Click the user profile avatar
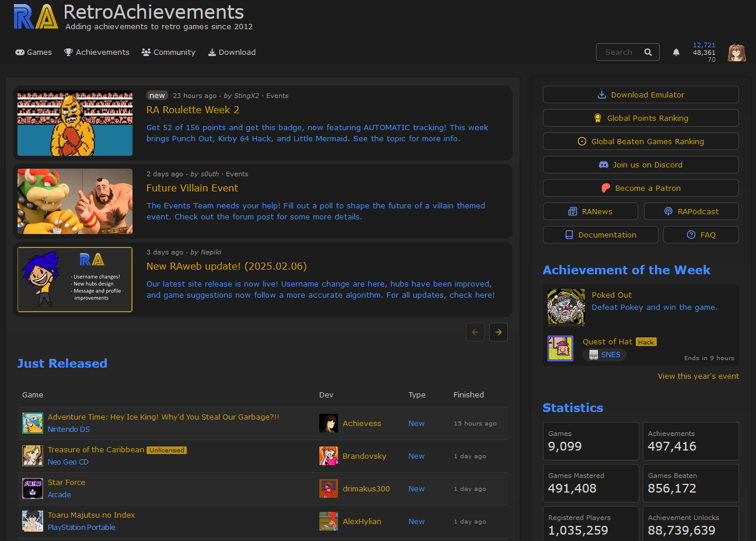This screenshot has width=756, height=541. click(736, 53)
